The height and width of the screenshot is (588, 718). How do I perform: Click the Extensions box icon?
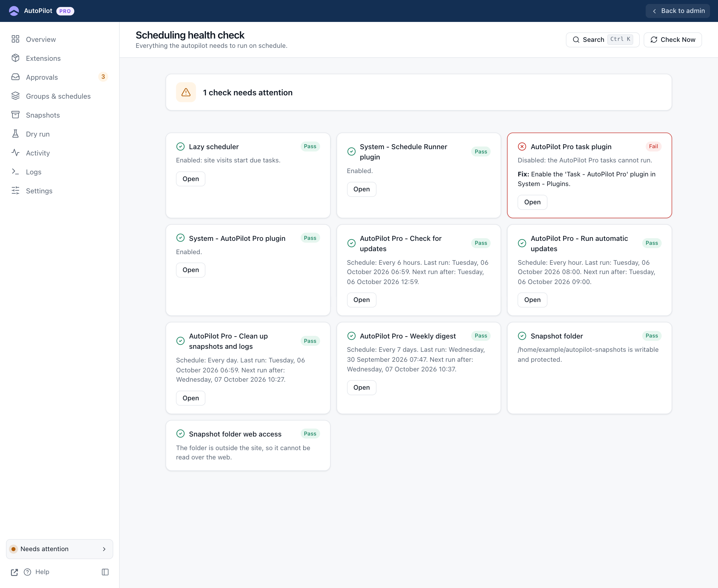point(15,58)
